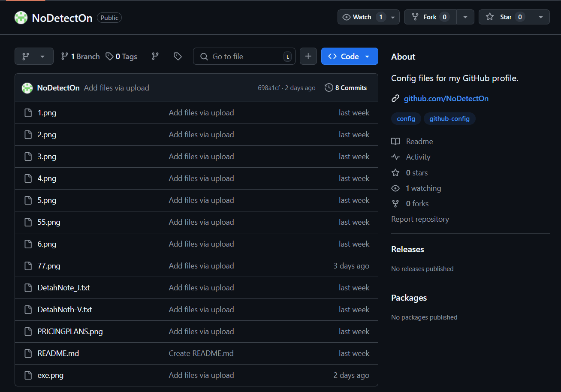Open the NoDetectOn repository title link
The image size is (561, 392).
(x=62, y=18)
